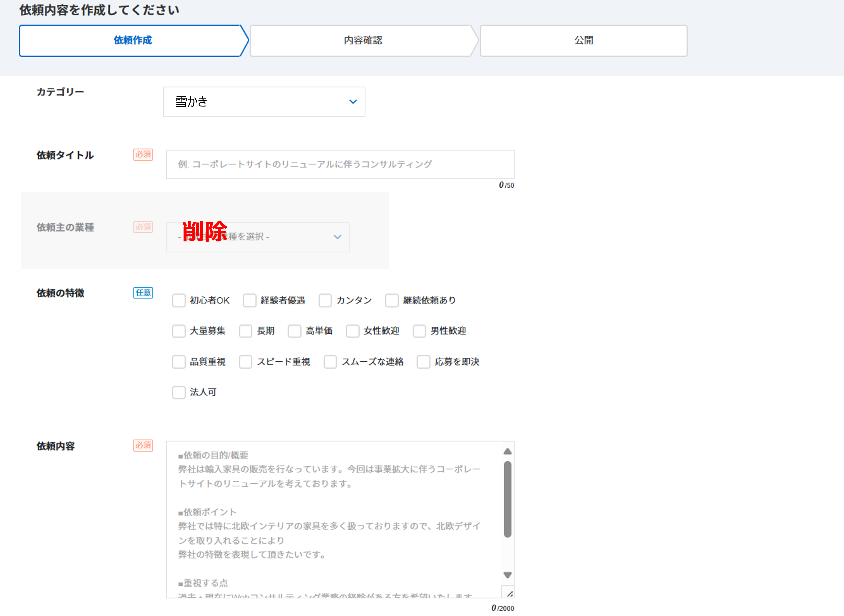Click chevron icon in カテゴリー dropdown
The image size is (844, 616).
click(x=353, y=102)
